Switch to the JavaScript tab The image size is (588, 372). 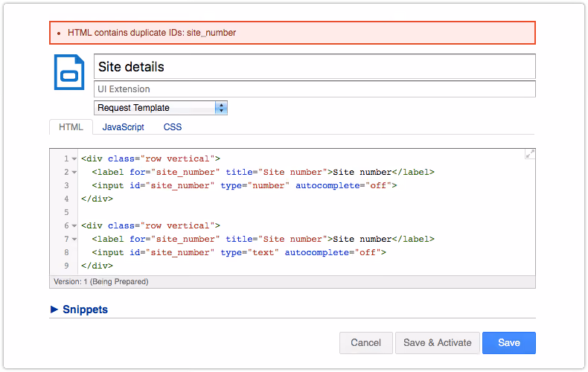[123, 127]
